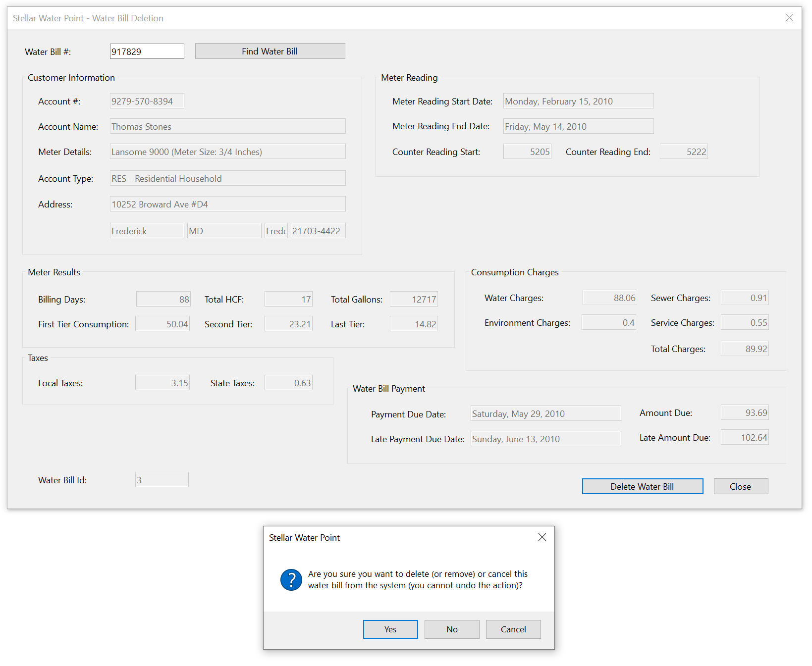Click the Last Tier field
812x666 pixels.
[x=414, y=324]
